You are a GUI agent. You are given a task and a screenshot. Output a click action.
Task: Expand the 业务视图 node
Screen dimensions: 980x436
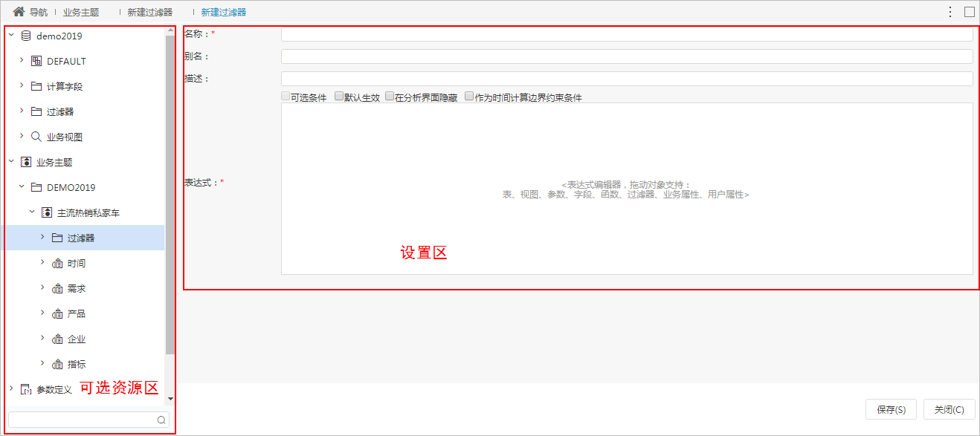coord(22,136)
